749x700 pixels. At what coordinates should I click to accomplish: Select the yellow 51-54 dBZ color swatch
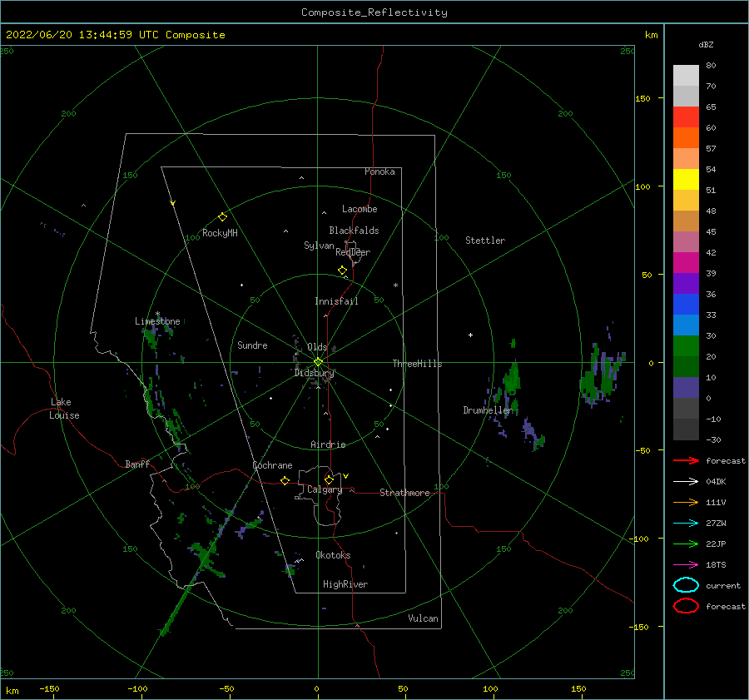(686, 180)
